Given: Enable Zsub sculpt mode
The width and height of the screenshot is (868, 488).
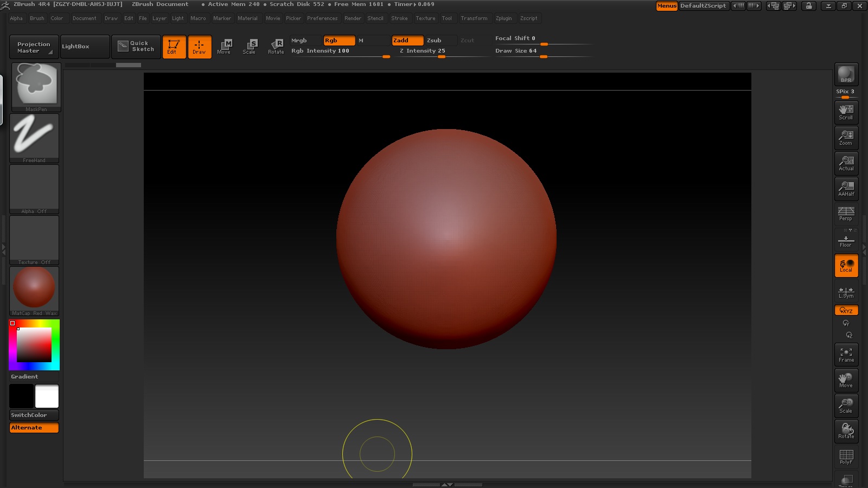Looking at the screenshot, I should (441, 41).
